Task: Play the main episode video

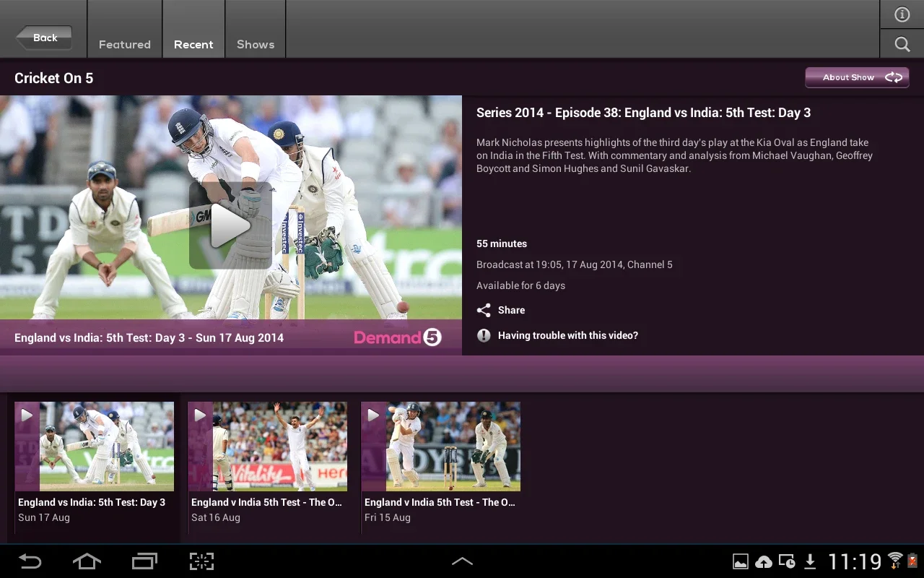Action: [230, 226]
